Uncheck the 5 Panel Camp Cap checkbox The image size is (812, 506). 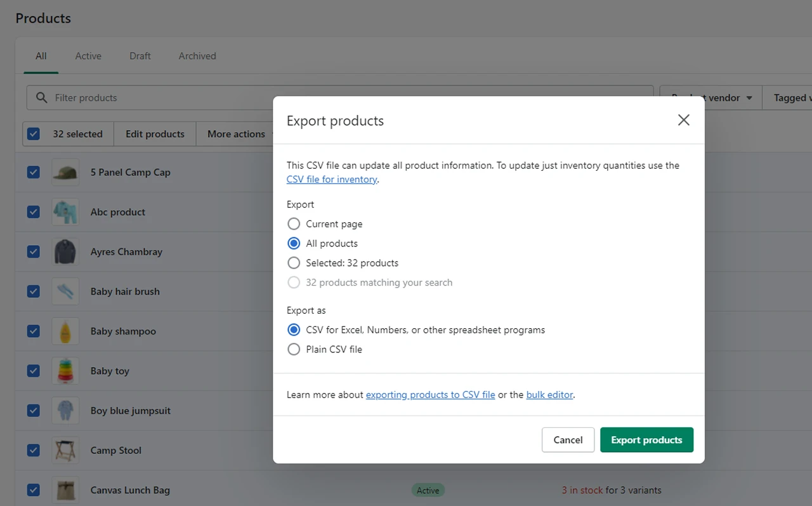[x=34, y=172]
